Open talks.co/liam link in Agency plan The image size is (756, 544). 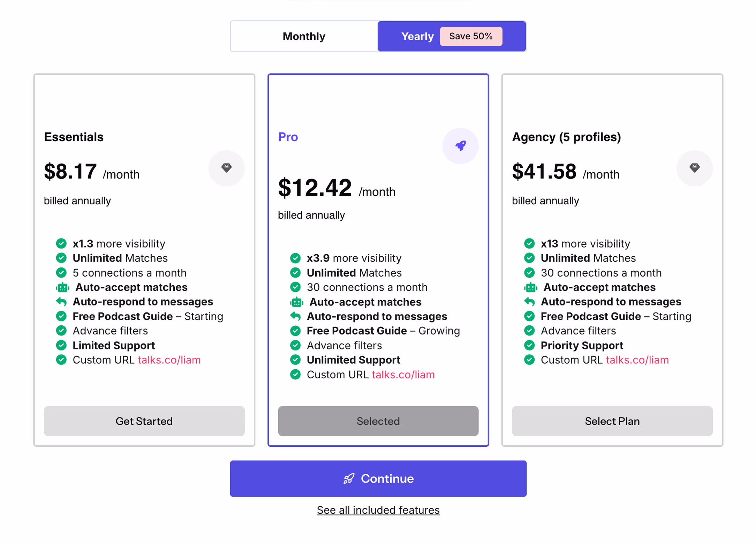[x=637, y=360]
